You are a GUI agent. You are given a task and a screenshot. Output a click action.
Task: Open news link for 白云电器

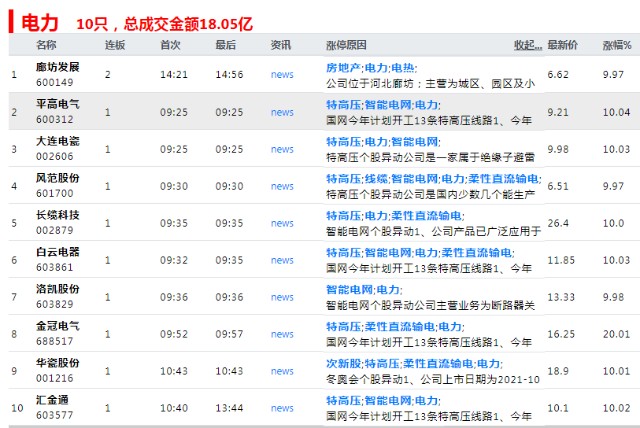282,260
